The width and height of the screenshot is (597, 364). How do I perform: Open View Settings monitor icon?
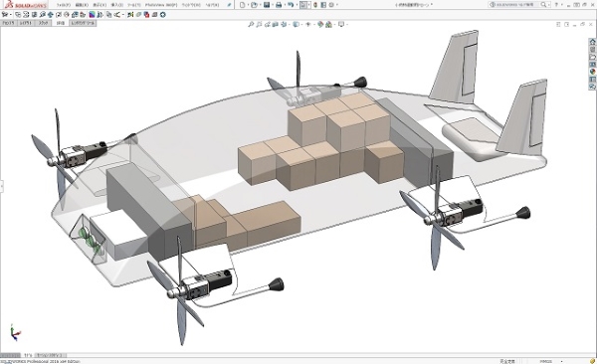(x=341, y=24)
